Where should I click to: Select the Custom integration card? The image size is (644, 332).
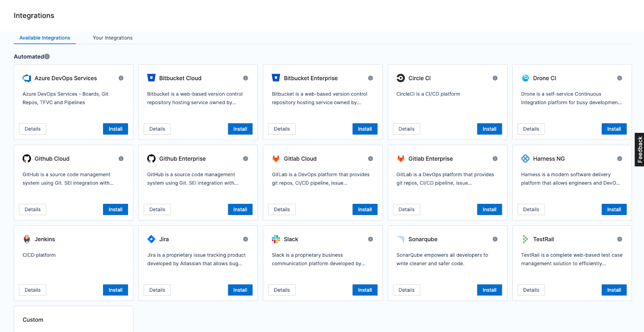pyautogui.click(x=73, y=320)
